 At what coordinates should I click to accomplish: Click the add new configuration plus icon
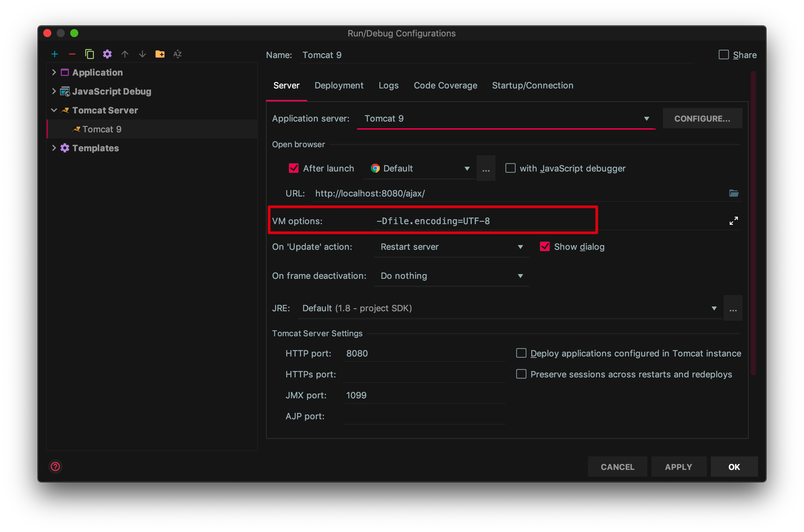pos(55,54)
